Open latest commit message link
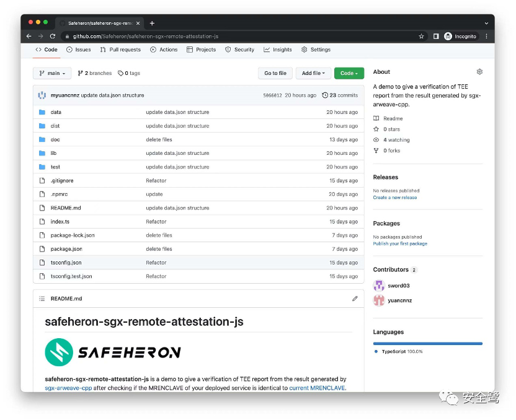 112,95
